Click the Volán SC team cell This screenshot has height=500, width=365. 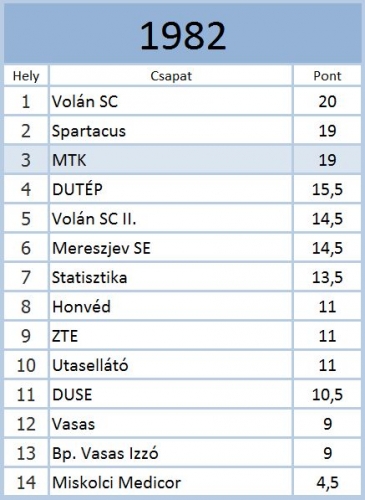[x=171, y=101]
